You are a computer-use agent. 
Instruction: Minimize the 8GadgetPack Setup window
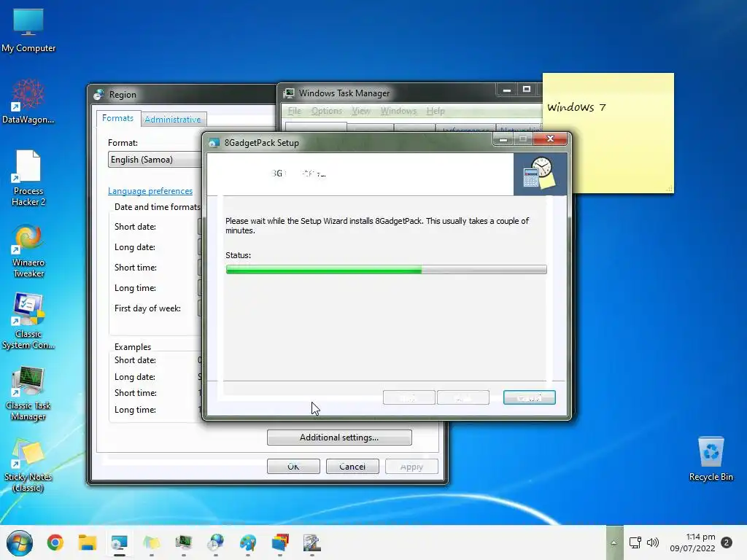point(503,139)
